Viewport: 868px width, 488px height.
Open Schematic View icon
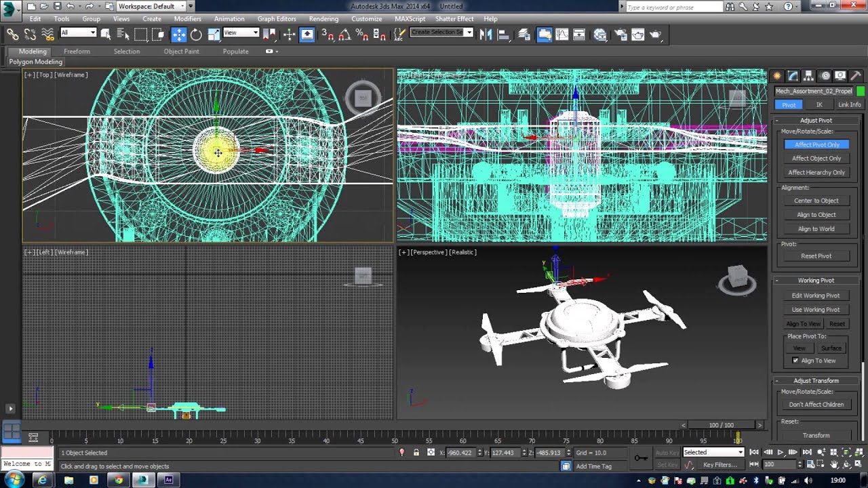point(580,34)
